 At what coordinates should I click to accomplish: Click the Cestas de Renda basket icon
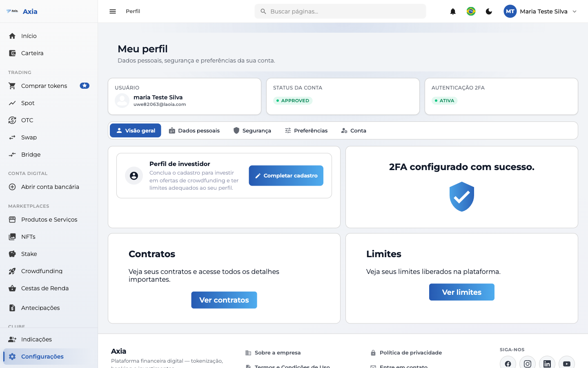[12, 288]
